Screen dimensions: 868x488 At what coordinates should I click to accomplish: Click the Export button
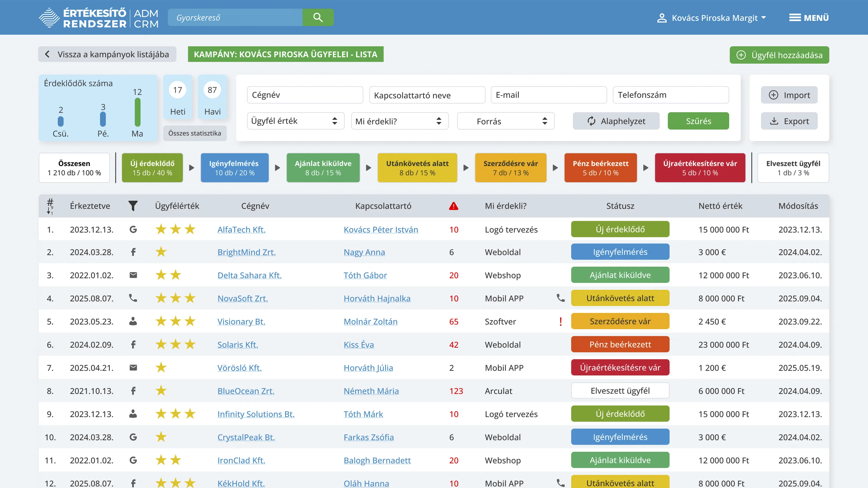pyautogui.click(x=789, y=121)
